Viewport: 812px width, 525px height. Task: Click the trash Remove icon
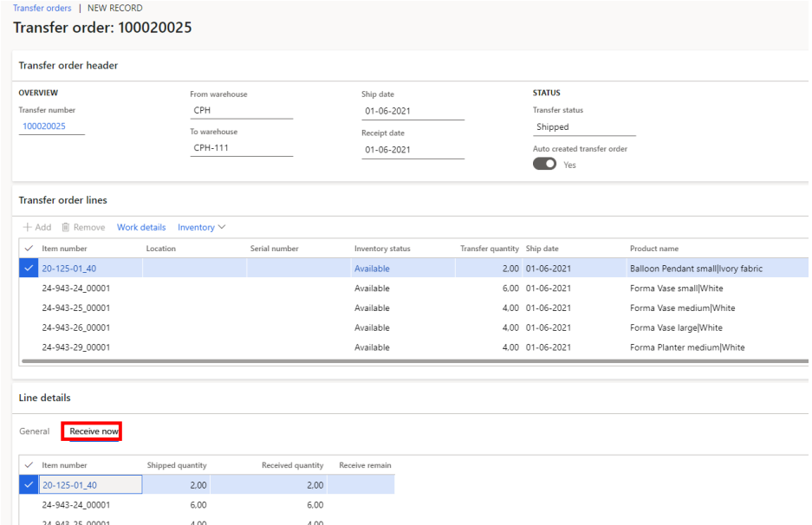66,227
